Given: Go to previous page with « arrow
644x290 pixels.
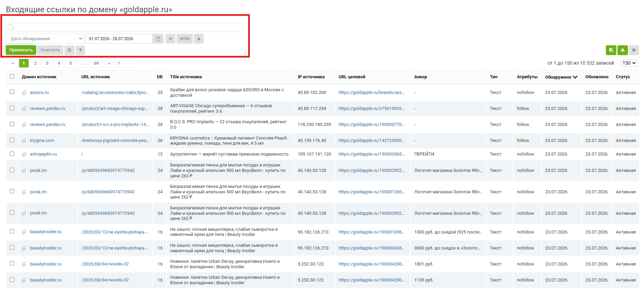Looking at the screenshot, I should tap(13, 63).
